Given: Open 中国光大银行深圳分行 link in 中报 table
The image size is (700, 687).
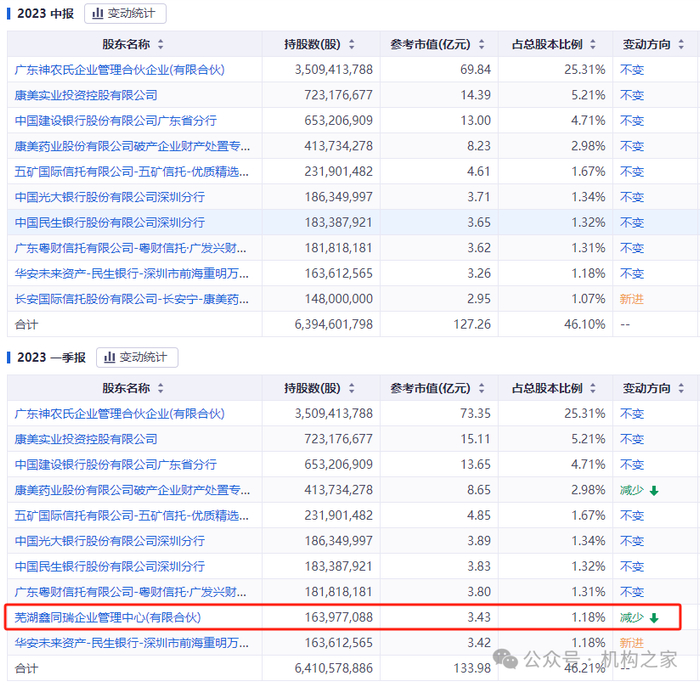Looking at the screenshot, I should [109, 197].
